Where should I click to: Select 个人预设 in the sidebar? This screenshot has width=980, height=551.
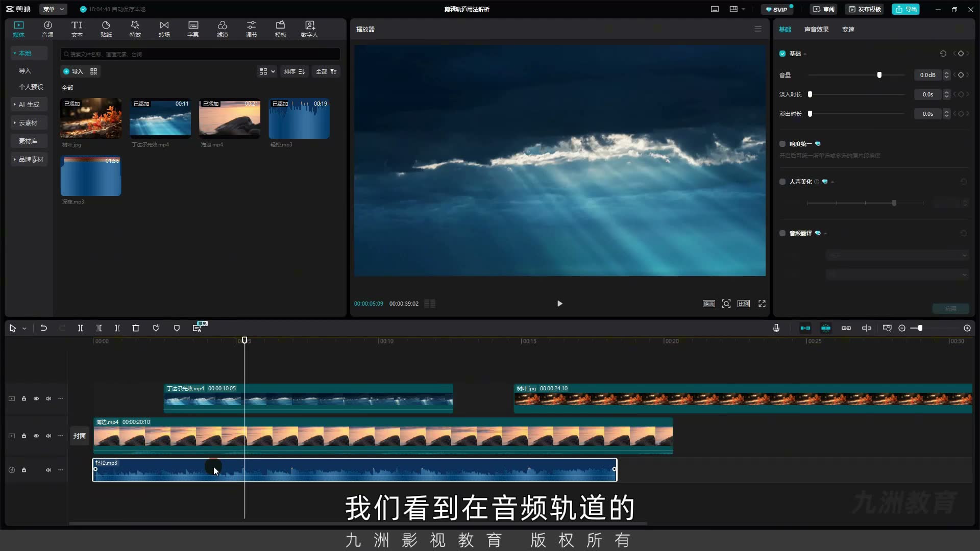pyautogui.click(x=31, y=87)
